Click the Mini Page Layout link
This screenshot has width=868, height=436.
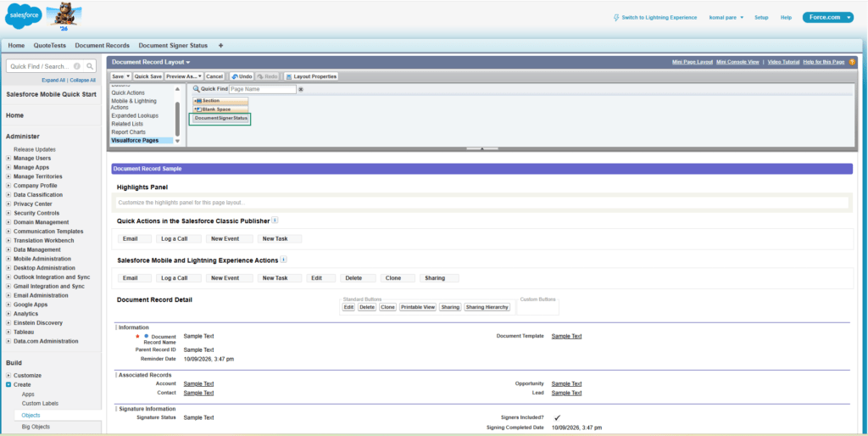click(x=692, y=62)
